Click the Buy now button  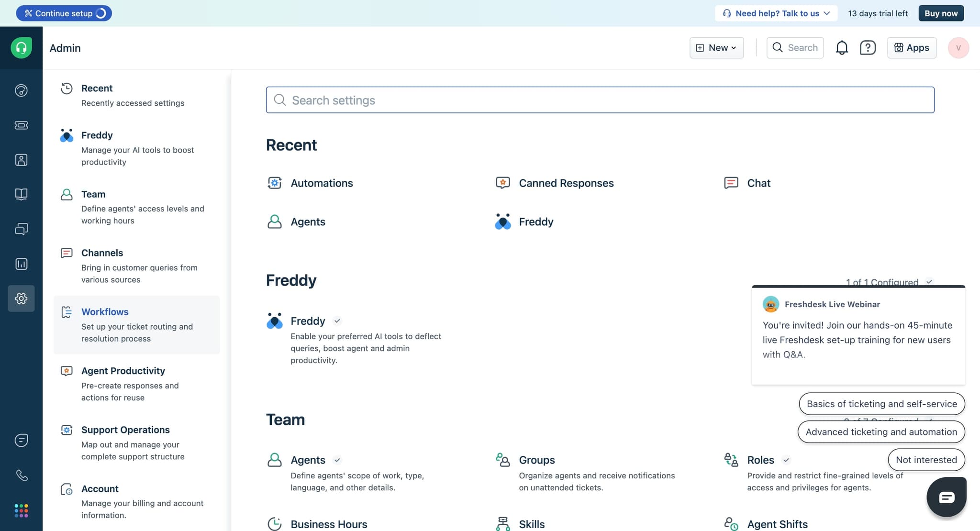pyautogui.click(x=941, y=13)
